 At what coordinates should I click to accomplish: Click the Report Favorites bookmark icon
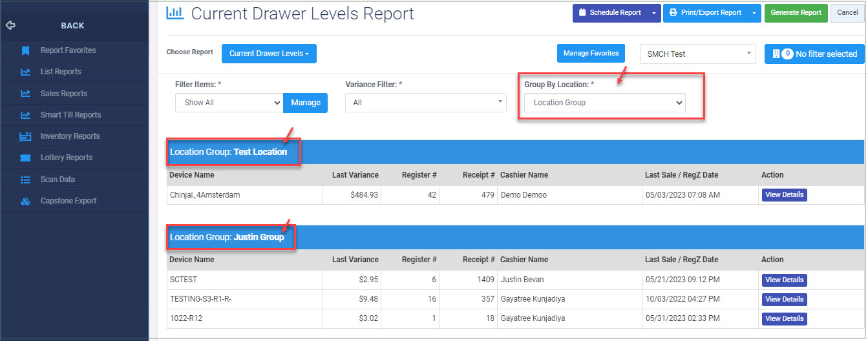[25, 50]
